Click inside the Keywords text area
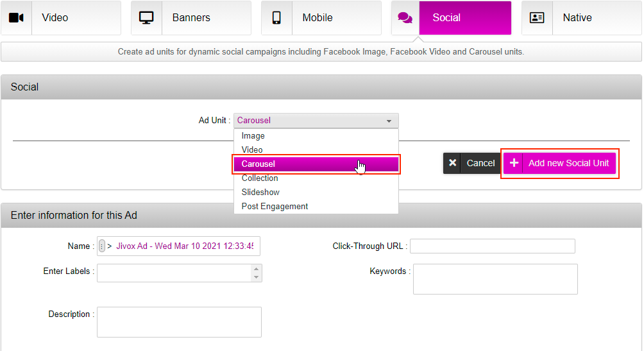Screen dimensions: 644x351 [x=495, y=279]
